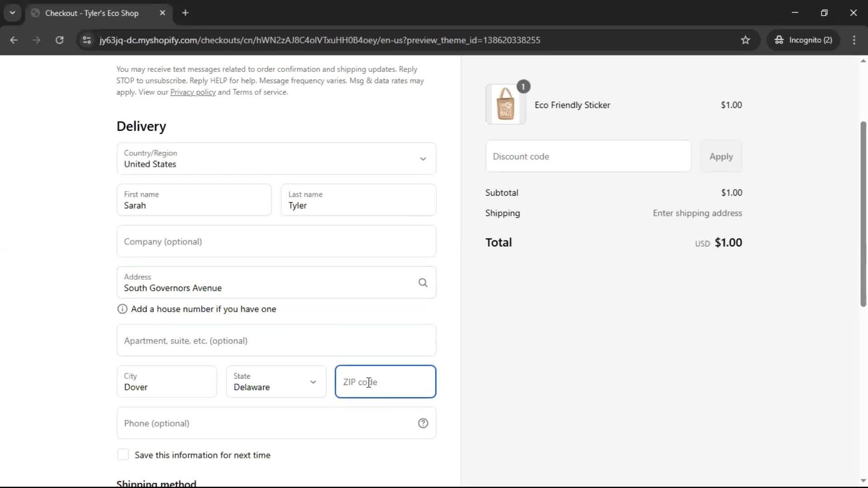The width and height of the screenshot is (868, 488).
Task: Open a new browser tab
Action: click(185, 13)
